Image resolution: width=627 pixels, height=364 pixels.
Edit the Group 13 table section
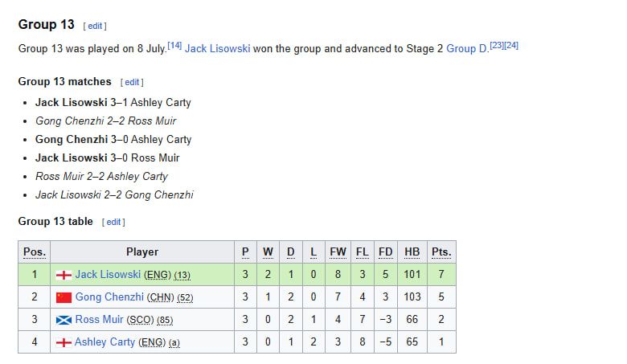click(113, 222)
